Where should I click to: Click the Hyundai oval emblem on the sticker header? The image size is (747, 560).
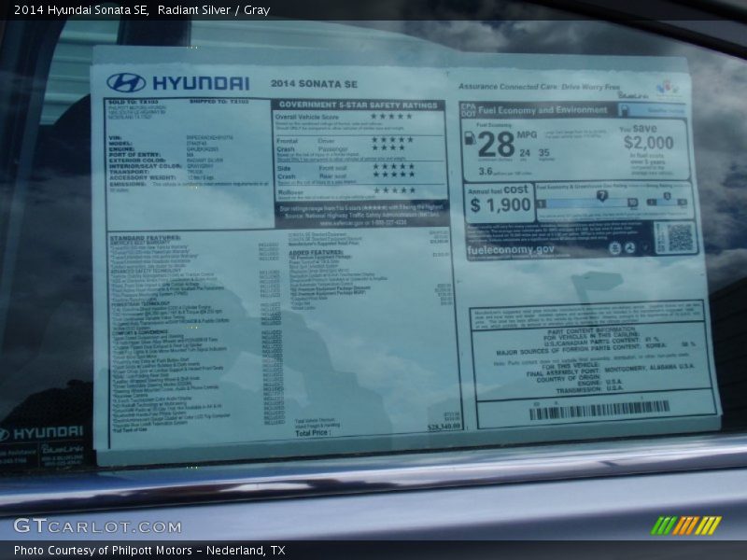point(126,82)
